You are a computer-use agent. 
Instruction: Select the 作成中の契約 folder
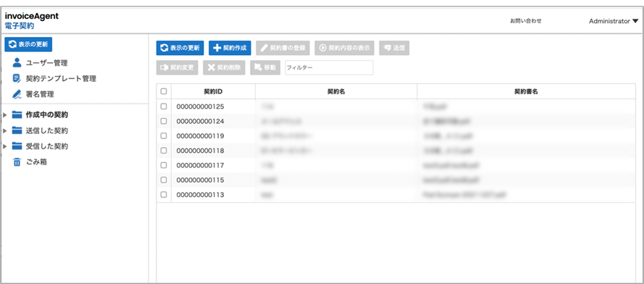47,114
